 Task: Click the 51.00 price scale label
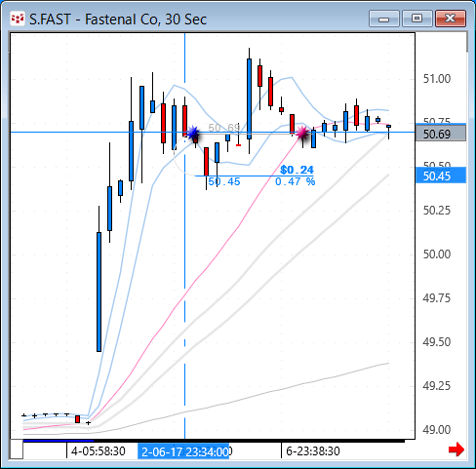click(437, 79)
